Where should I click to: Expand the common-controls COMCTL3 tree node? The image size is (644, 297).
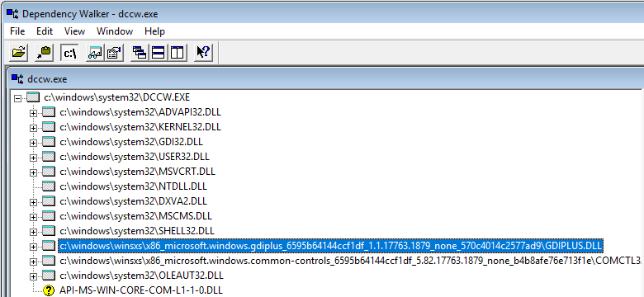[33, 261]
